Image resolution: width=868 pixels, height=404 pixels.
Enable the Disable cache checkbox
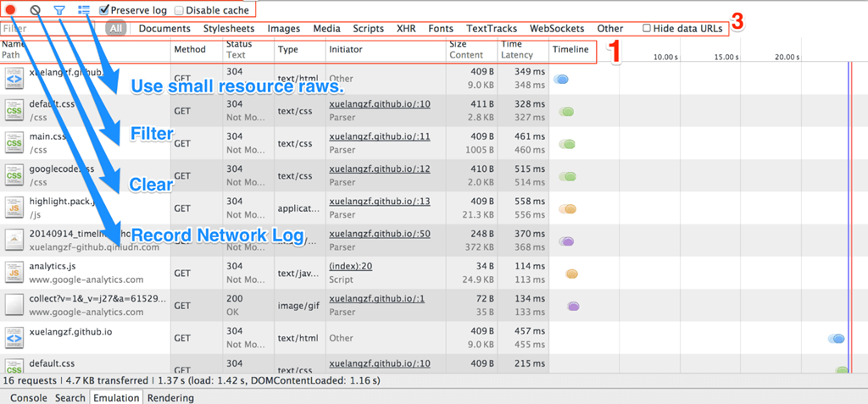[179, 10]
